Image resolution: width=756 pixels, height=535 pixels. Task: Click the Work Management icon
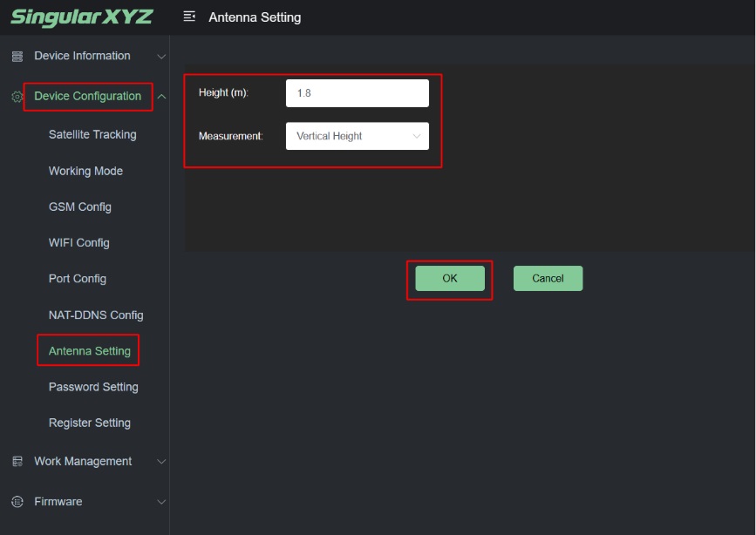click(x=17, y=462)
